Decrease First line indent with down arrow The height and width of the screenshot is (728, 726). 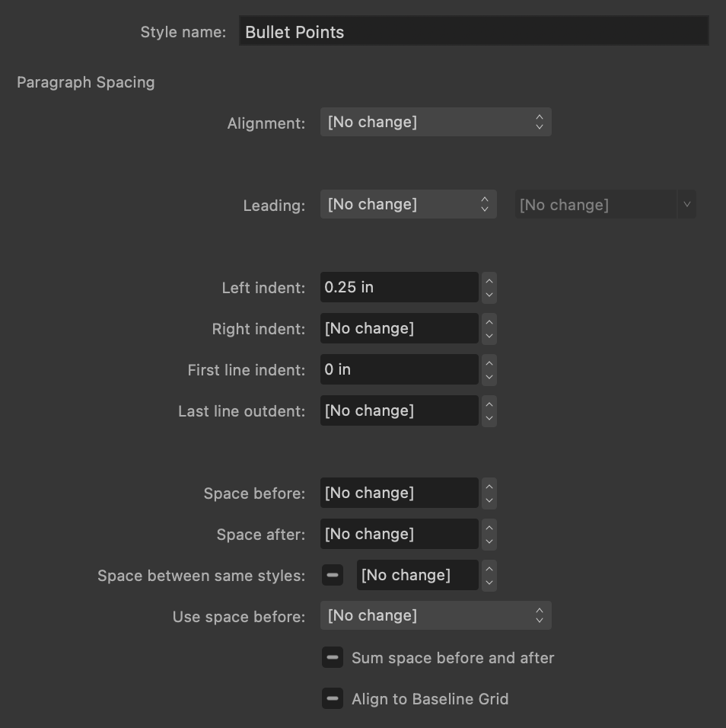coord(489,378)
